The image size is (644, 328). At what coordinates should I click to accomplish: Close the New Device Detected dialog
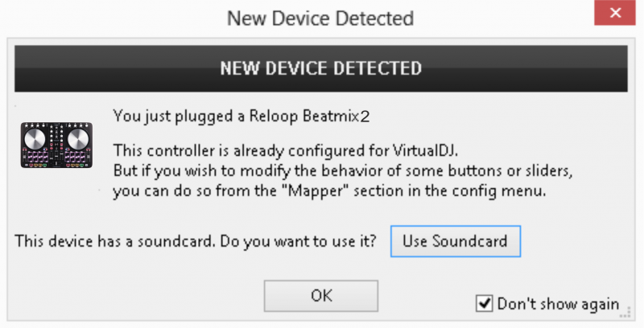615,13
